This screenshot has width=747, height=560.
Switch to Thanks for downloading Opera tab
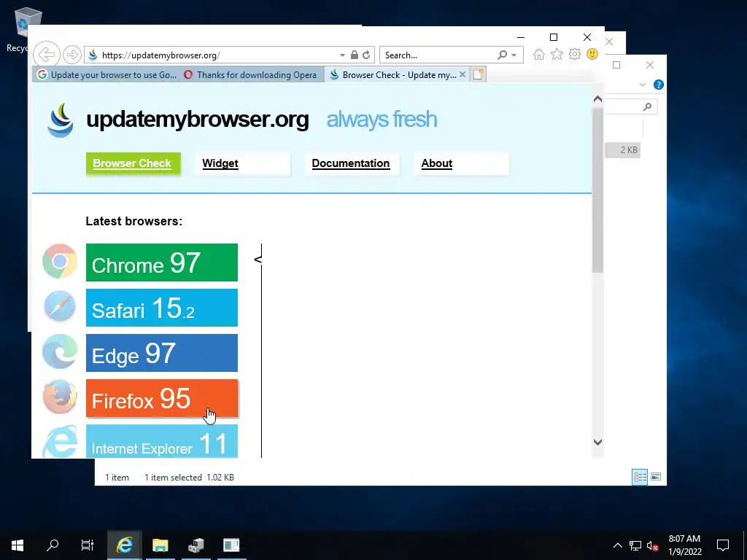[252, 75]
